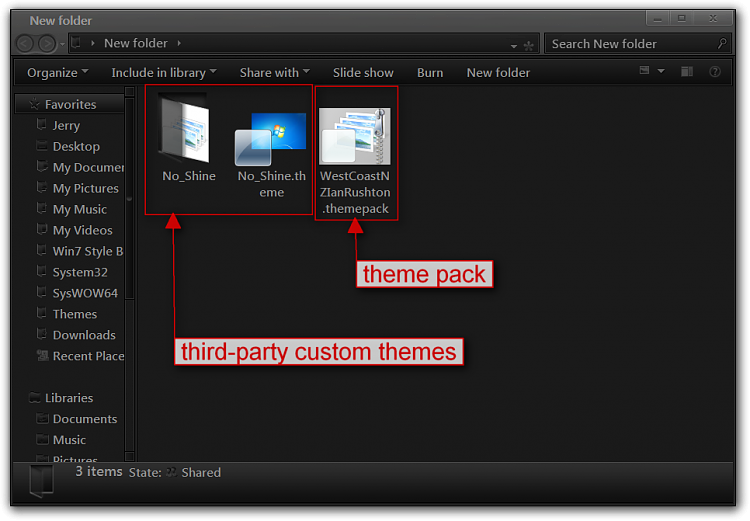Click the System32 folder icon in sidebar
The width and height of the screenshot is (750, 521).
pyautogui.click(x=42, y=271)
